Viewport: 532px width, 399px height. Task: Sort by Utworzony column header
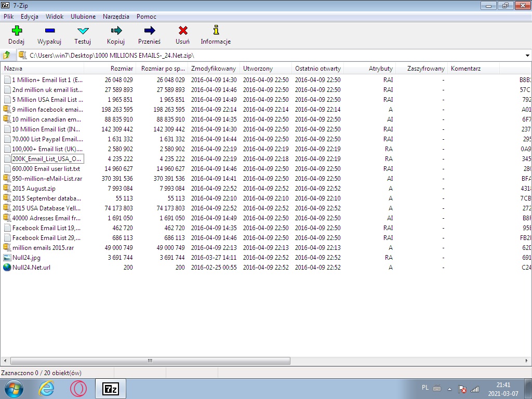coord(265,68)
